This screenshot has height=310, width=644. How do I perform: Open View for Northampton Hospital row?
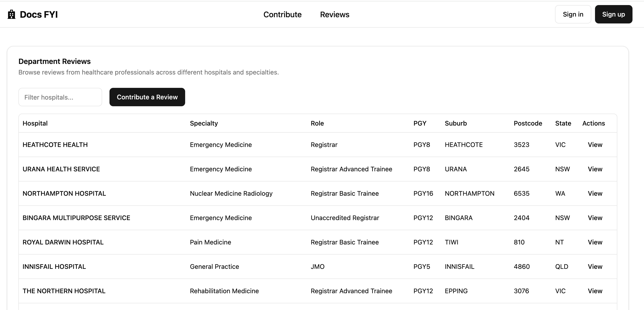[595, 193]
